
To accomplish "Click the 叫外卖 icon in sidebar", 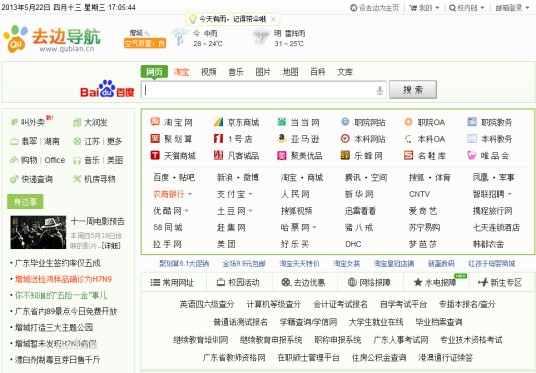I will (x=14, y=122).
